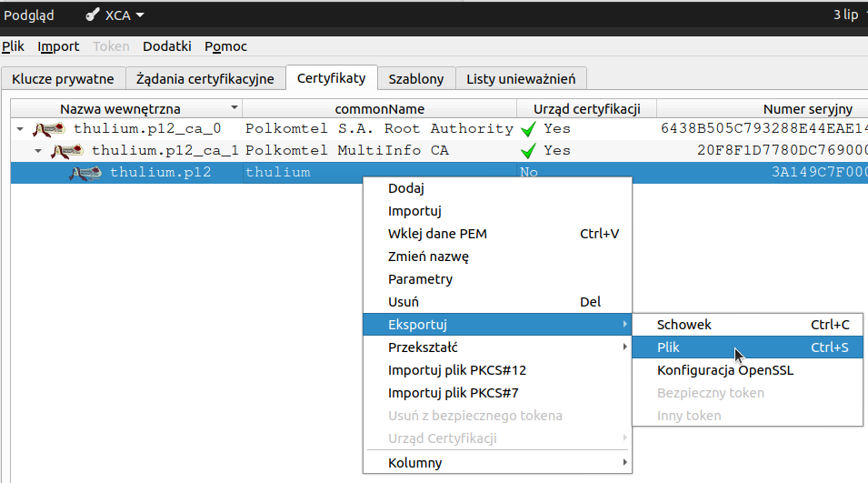Viewport: 868px width, 483px height.
Task: Click the '3 lip' date in top bar
Action: 846,15
